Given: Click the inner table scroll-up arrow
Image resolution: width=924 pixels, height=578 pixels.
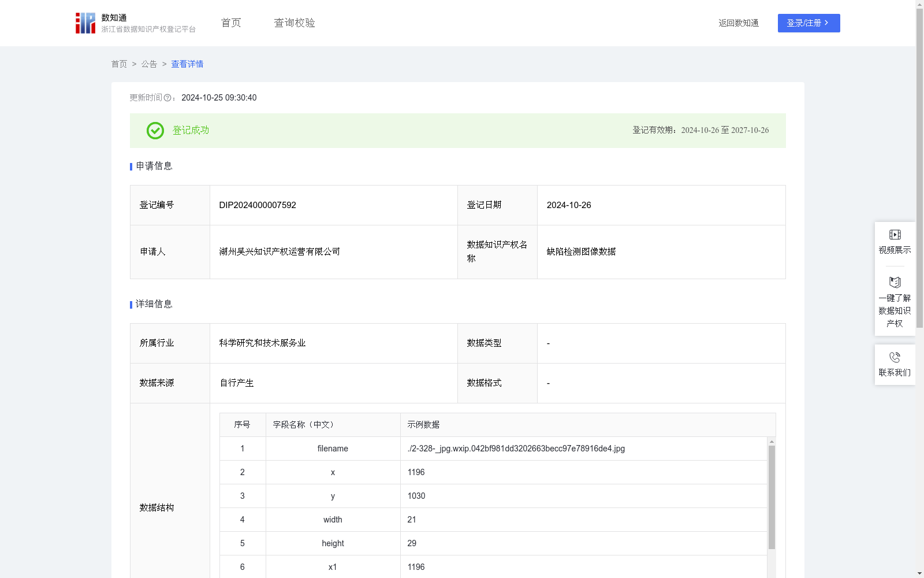Looking at the screenshot, I should coord(772,441).
